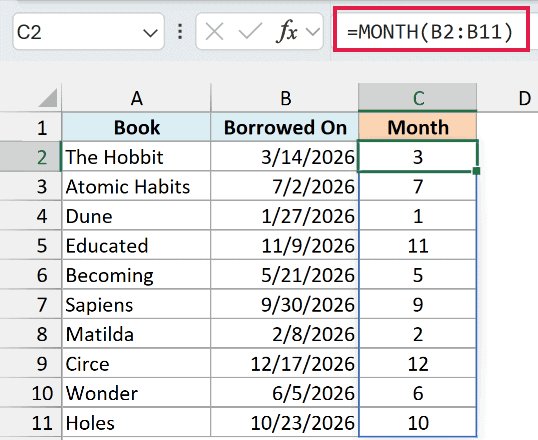This screenshot has width=538, height=440.
Task: Select the Holes cell
Action: coord(136,422)
